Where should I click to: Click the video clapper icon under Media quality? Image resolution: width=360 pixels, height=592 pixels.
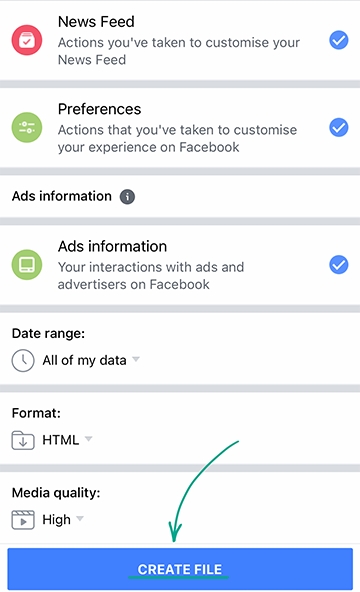click(x=23, y=520)
